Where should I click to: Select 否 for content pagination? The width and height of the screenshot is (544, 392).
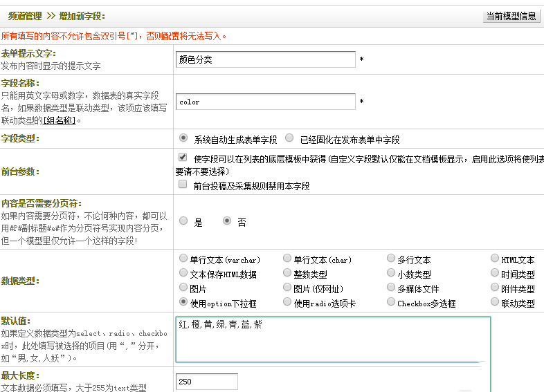[x=227, y=221]
